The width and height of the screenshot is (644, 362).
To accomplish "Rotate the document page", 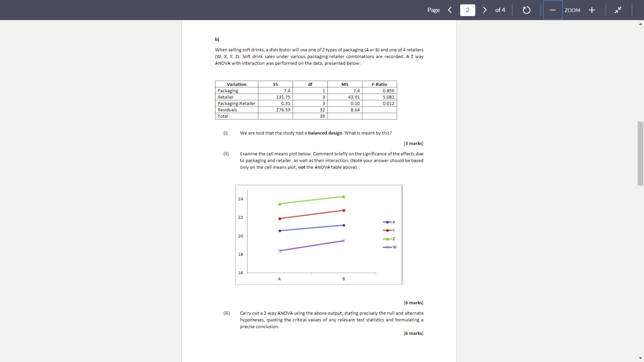I will (526, 10).
